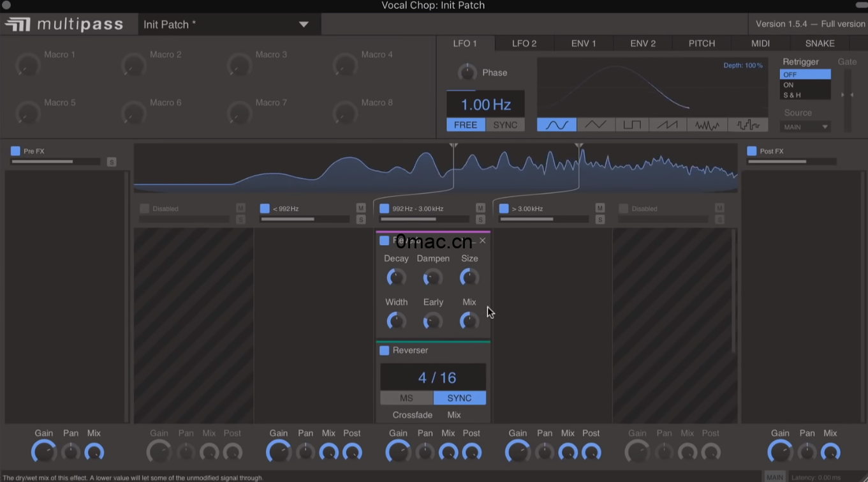Disable the < 992Hz band
The image size is (868, 482).
tap(265, 209)
